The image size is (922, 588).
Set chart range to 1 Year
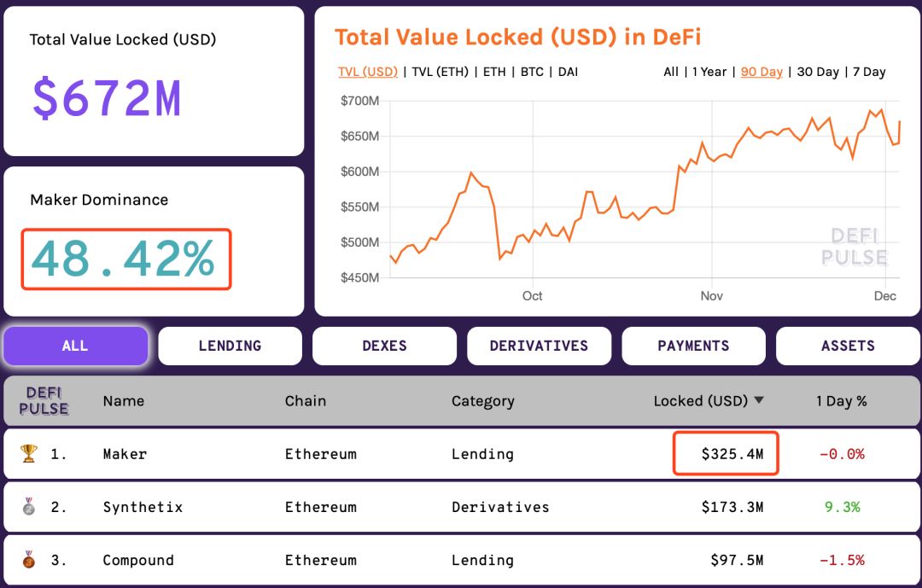tap(709, 72)
